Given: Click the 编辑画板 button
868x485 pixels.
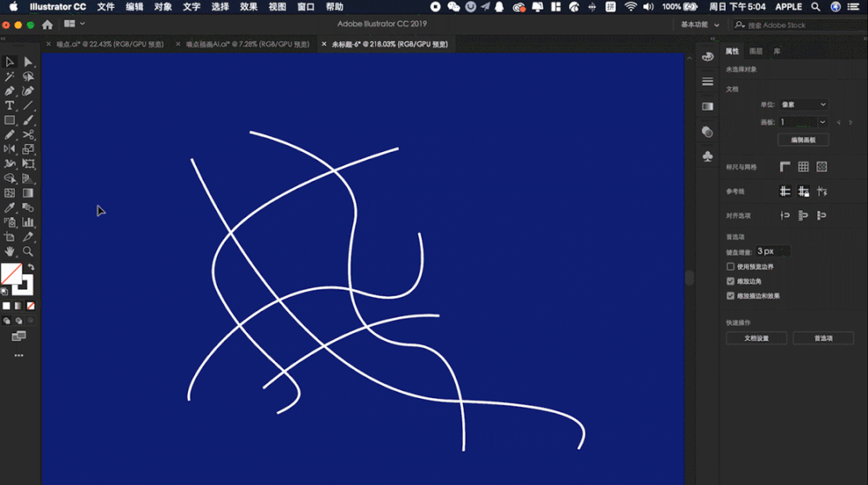Looking at the screenshot, I should tap(803, 140).
